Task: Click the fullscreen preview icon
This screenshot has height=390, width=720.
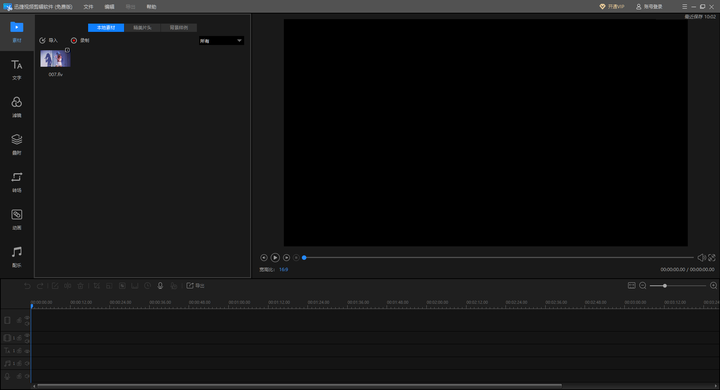Action: [x=712, y=258]
